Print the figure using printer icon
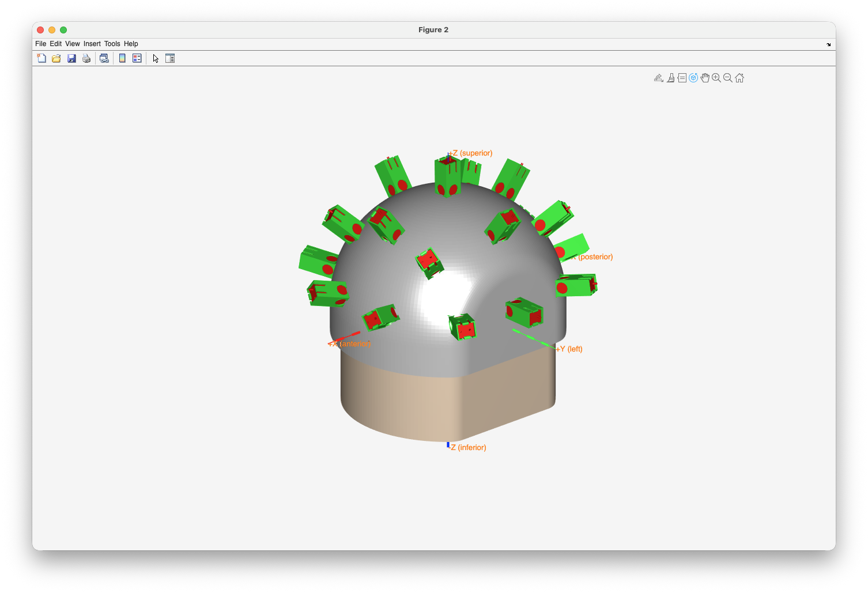The image size is (868, 593). [86, 58]
